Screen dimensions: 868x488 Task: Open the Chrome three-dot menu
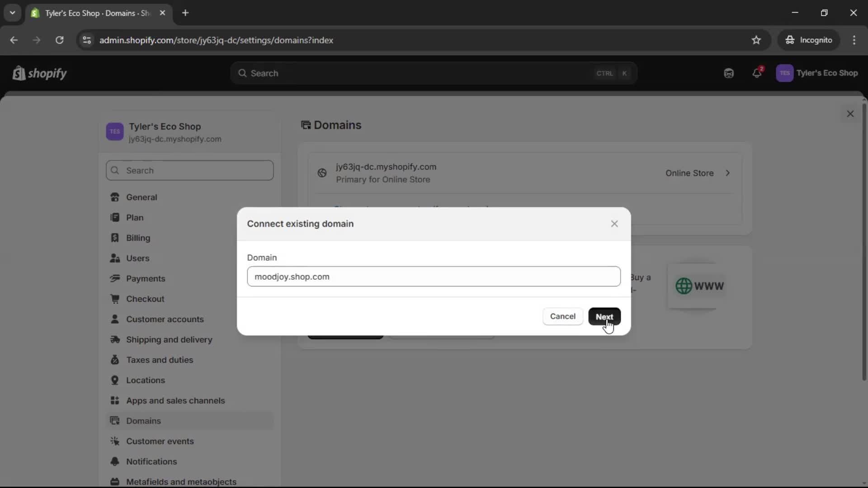click(x=855, y=40)
